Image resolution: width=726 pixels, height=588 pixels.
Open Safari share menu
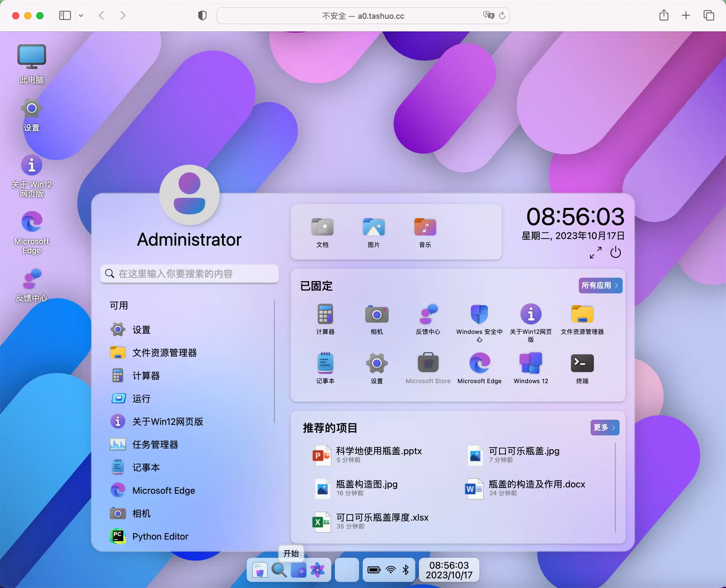click(664, 15)
